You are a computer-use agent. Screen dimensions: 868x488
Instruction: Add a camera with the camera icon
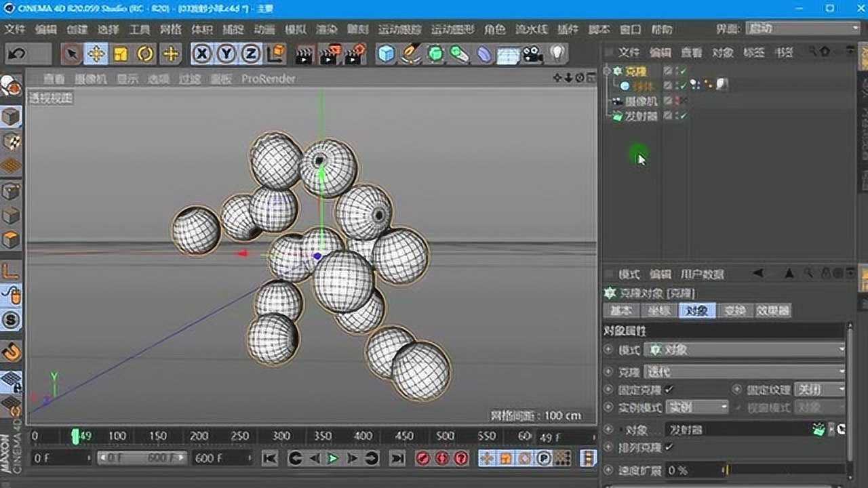point(533,54)
